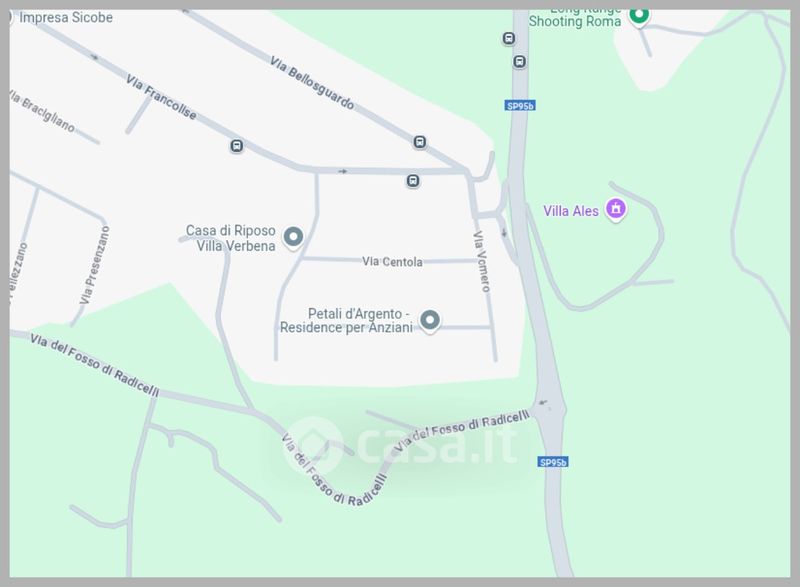The image size is (800, 587).
Task: Select the Via Presenzano street label
Action: 95,265
